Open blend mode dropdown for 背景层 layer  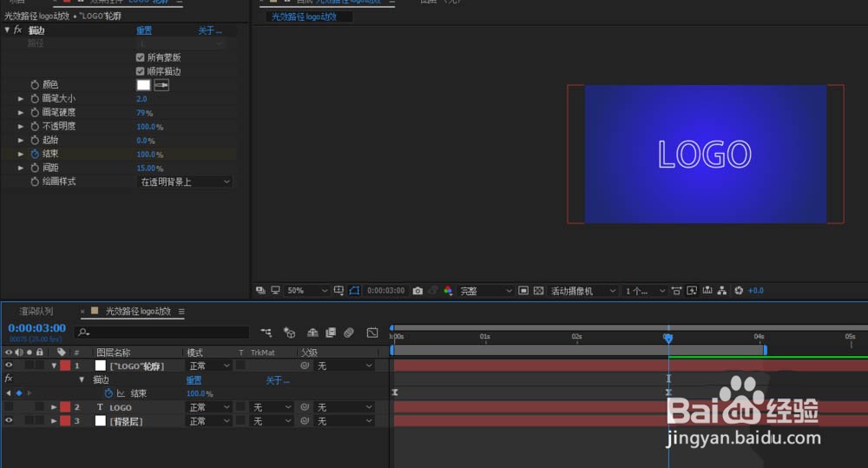[x=208, y=421]
